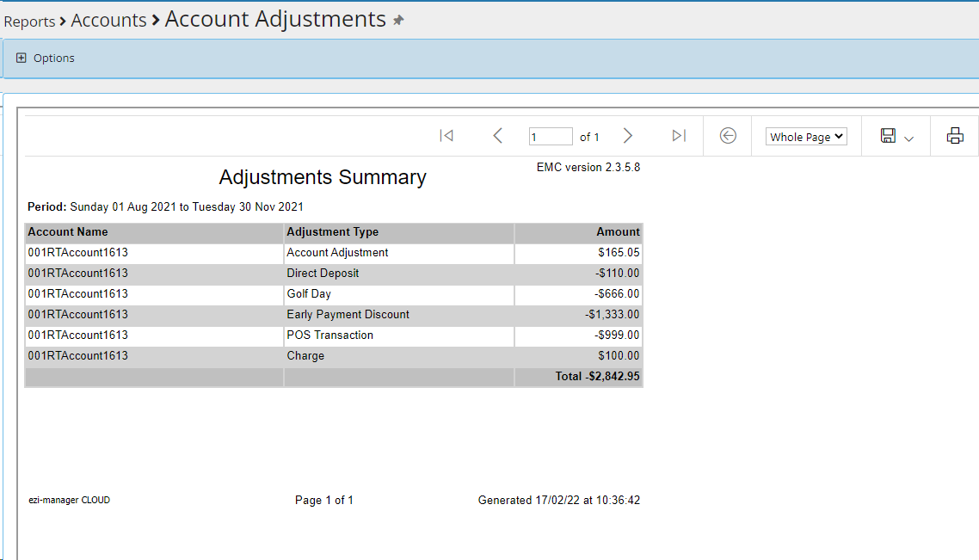Click the Amount column header
Viewport: 979px width, 560px height.
coord(618,232)
